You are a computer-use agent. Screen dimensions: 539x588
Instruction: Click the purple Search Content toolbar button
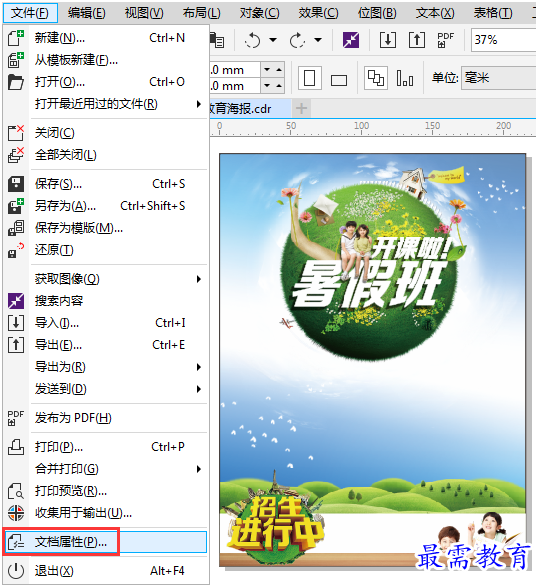351,40
